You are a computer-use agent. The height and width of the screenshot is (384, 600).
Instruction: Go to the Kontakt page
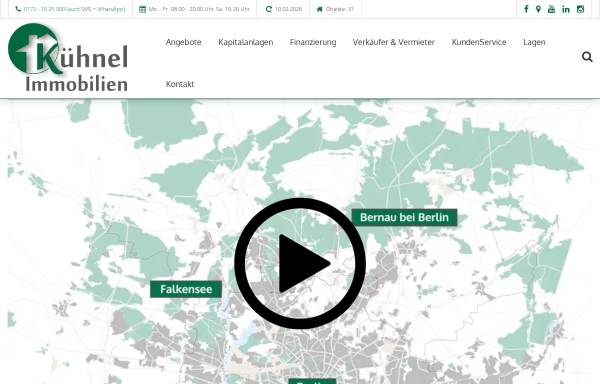pyautogui.click(x=180, y=84)
